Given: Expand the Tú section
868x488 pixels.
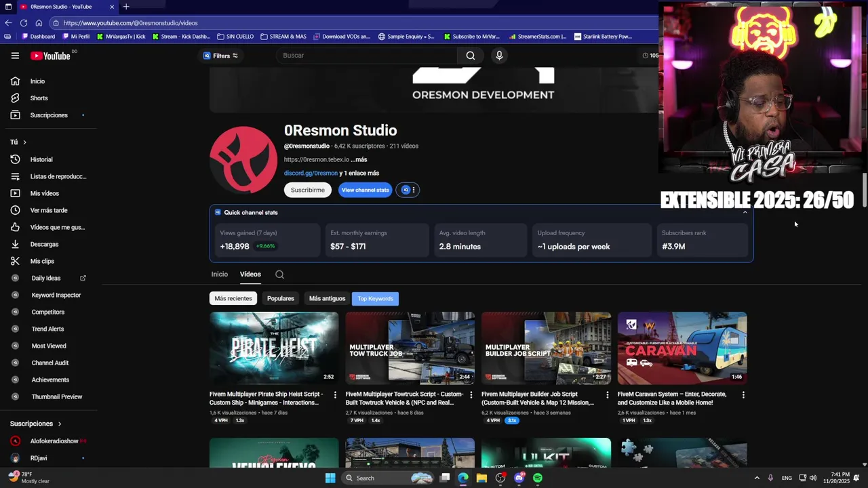Looking at the screenshot, I should (18, 142).
